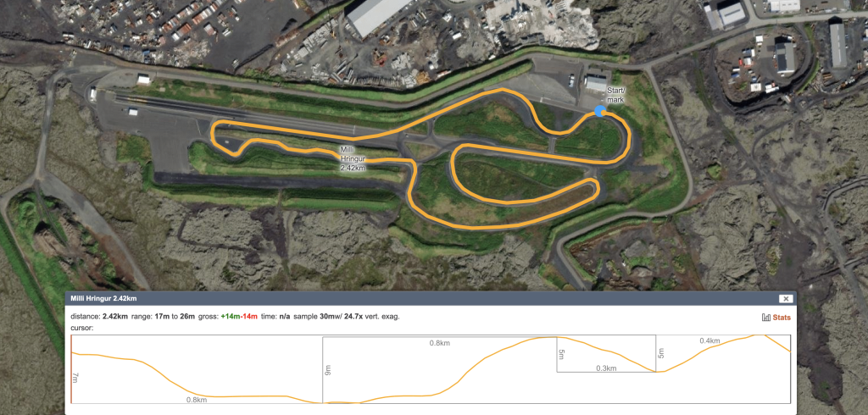This screenshot has height=415, width=868.
Task: Click the 9m climb segment label
Action: 327,369
